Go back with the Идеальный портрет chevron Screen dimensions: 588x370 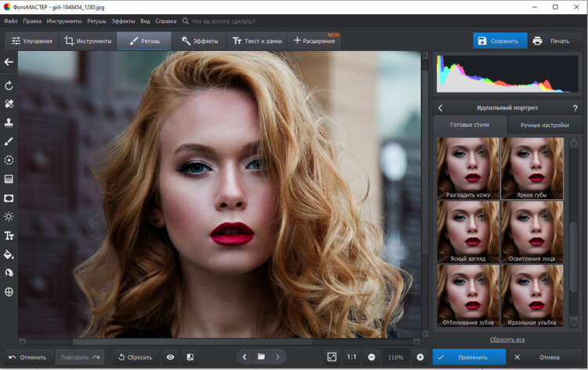(x=441, y=108)
